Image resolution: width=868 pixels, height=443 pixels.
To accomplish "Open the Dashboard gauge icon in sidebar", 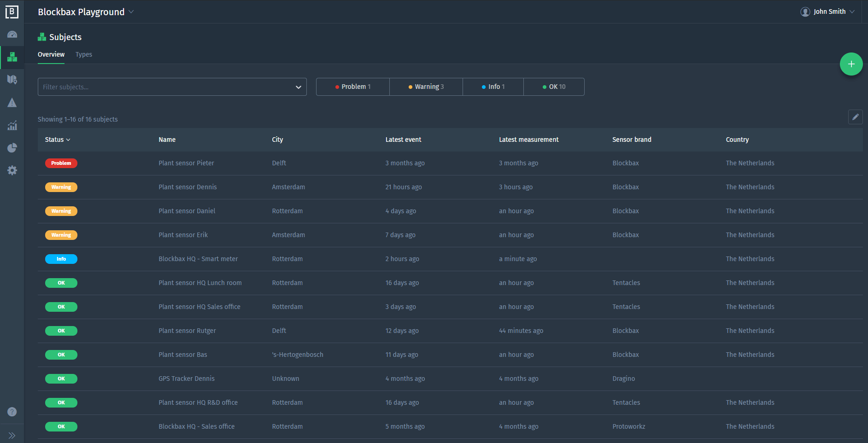I will click(12, 35).
